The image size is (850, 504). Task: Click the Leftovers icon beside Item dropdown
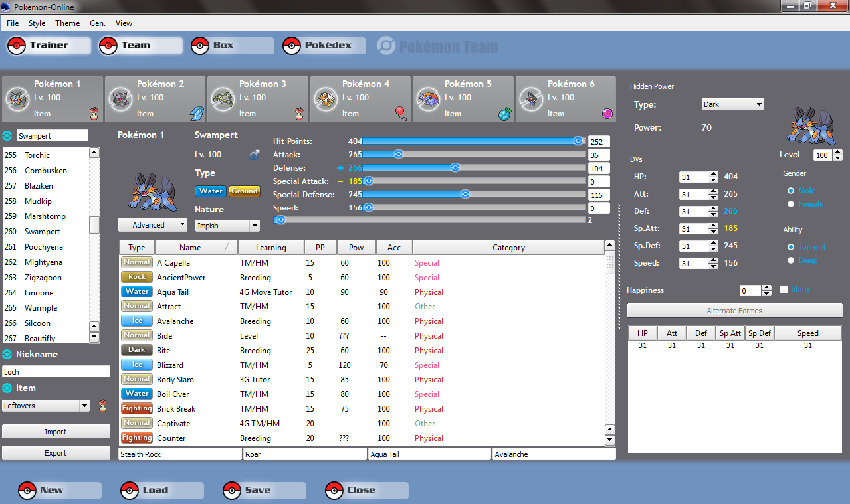click(x=102, y=405)
